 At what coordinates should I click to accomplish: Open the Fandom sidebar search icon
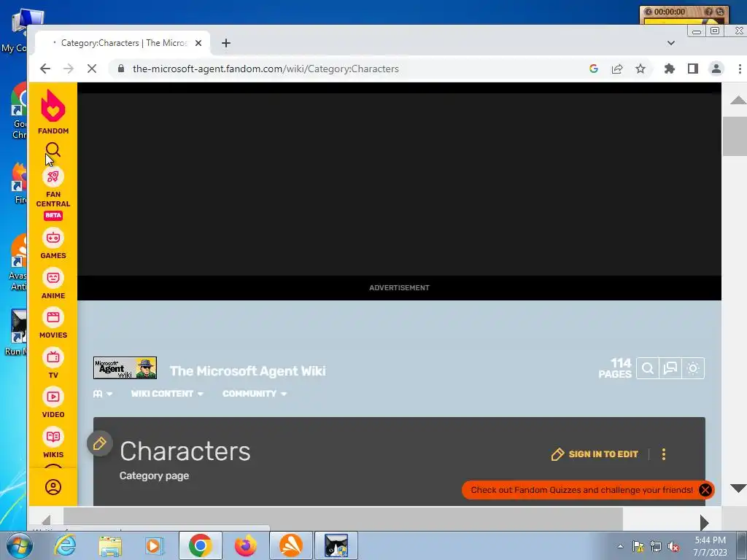point(53,149)
